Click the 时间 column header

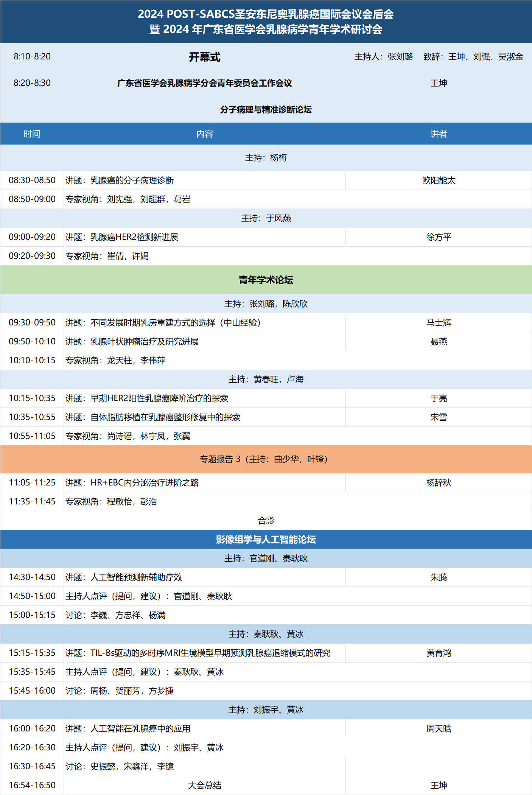32,134
